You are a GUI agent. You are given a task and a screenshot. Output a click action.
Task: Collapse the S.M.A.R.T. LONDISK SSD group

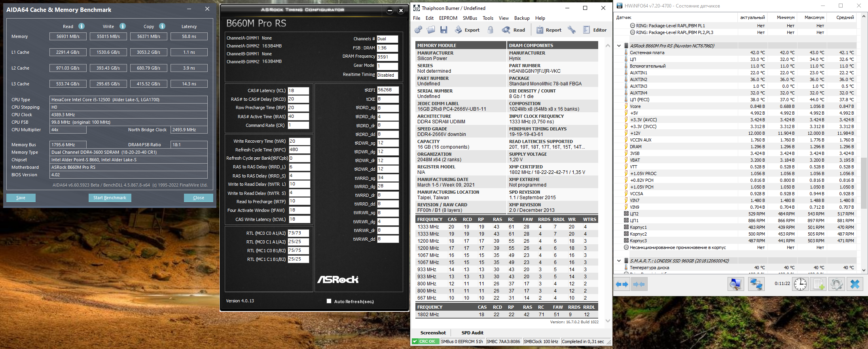point(619,261)
